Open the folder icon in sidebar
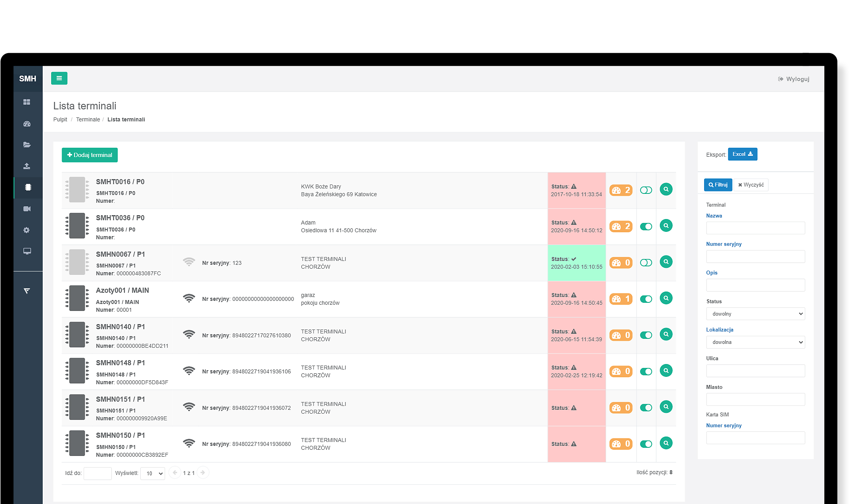Screen dimensions: 853x504 click(27, 145)
